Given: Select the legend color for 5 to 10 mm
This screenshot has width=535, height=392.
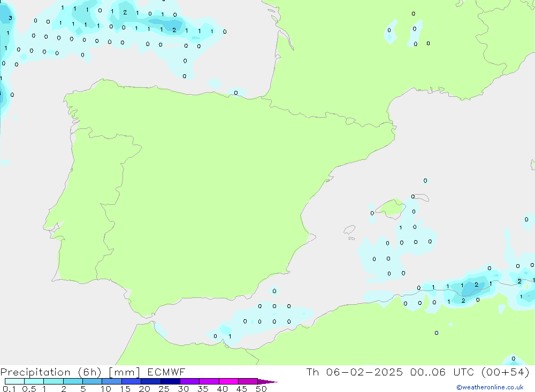Looking at the screenshot, I should click(93, 381).
